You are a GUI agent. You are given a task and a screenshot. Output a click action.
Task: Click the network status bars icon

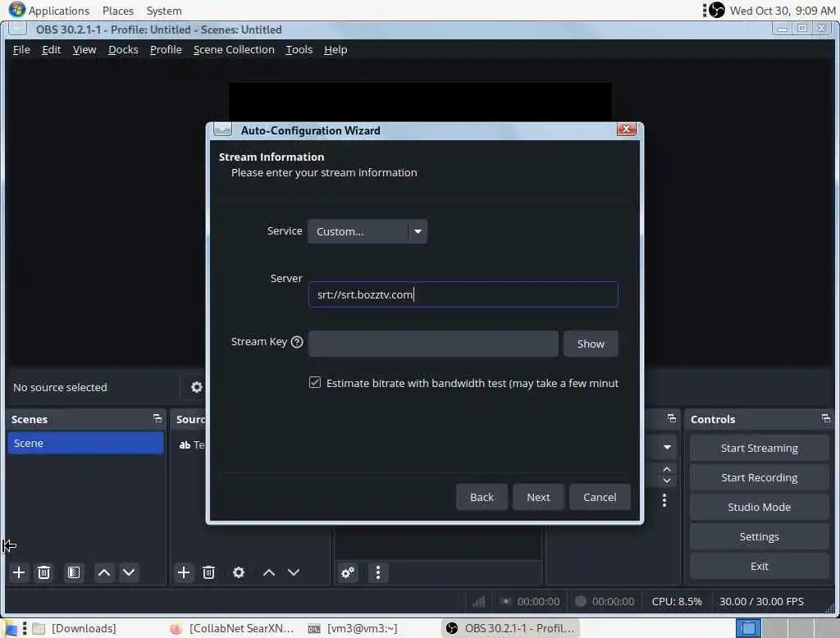click(478, 602)
